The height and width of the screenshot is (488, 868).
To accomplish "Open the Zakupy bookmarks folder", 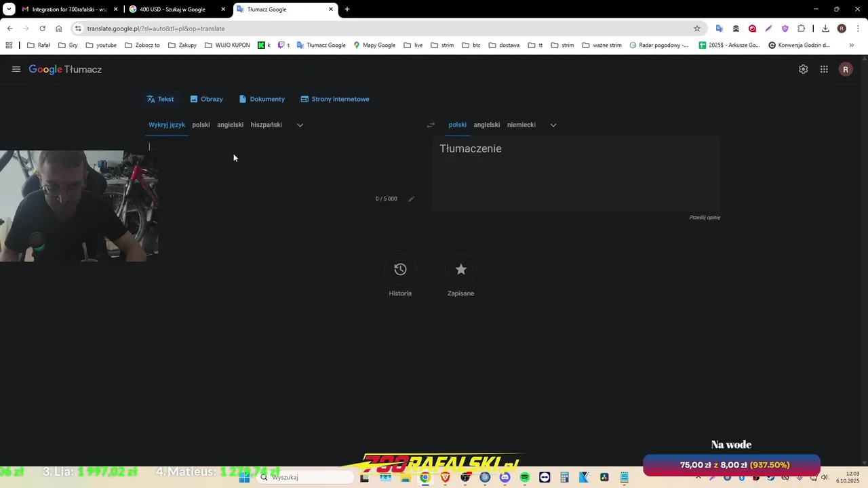I will (182, 45).
